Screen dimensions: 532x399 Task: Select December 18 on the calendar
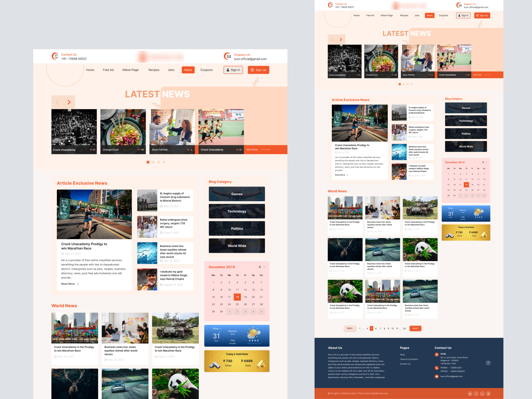[x=237, y=297]
